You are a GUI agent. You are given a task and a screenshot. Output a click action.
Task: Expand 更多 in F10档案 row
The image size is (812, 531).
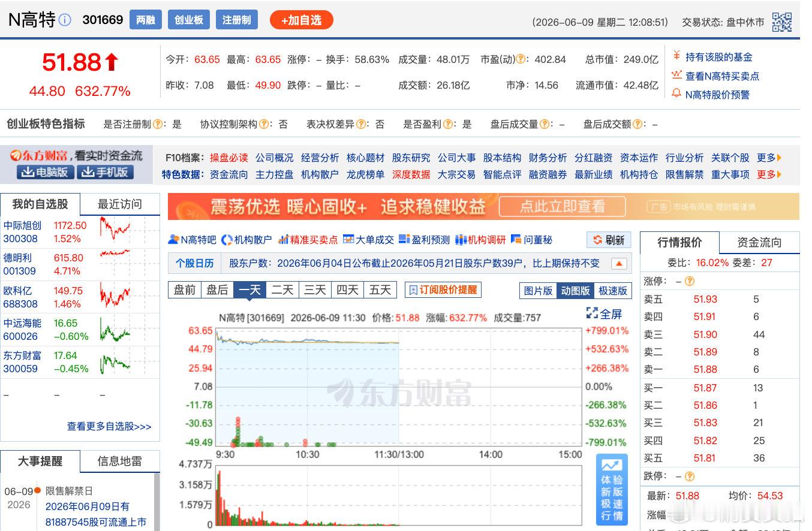[x=769, y=158]
